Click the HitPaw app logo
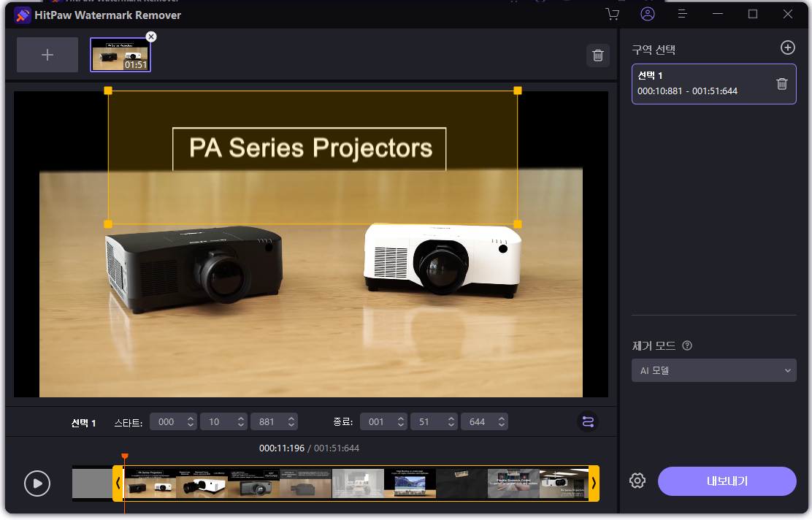 click(x=22, y=15)
